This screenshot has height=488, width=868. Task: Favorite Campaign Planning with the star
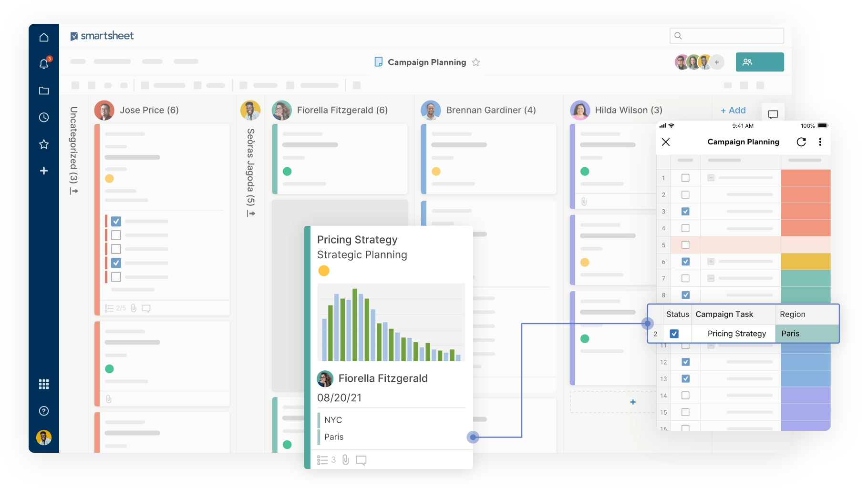click(x=476, y=62)
